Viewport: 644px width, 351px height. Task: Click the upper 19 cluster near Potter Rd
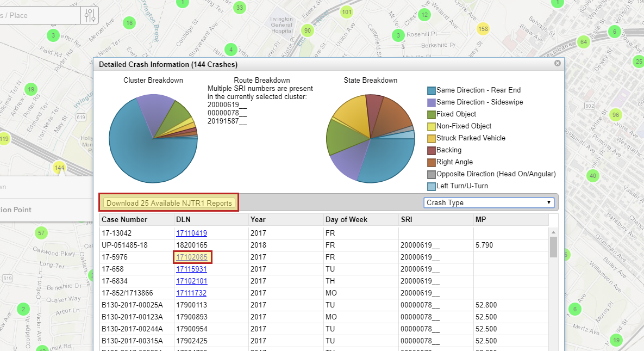31,89
